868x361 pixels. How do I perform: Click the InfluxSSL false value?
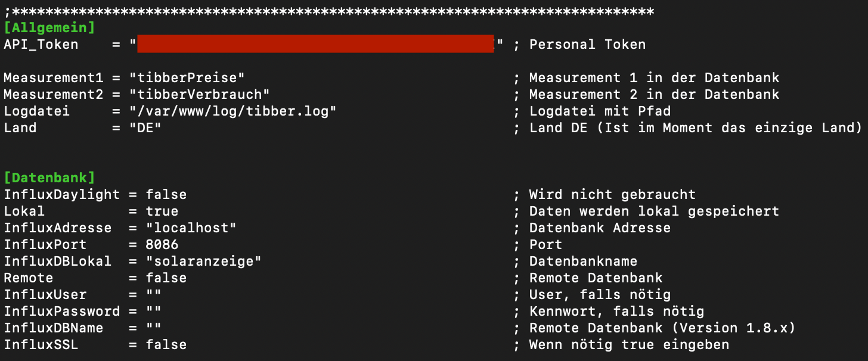[166, 344]
